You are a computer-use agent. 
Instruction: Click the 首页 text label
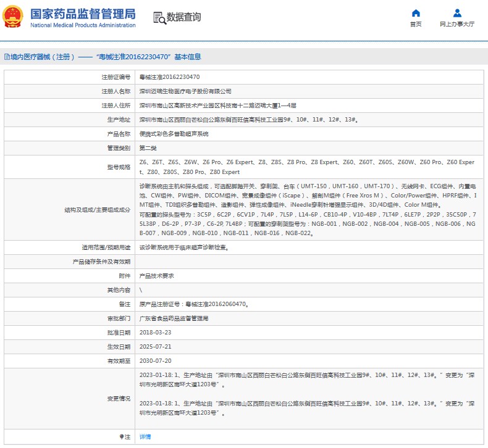tap(416, 24)
